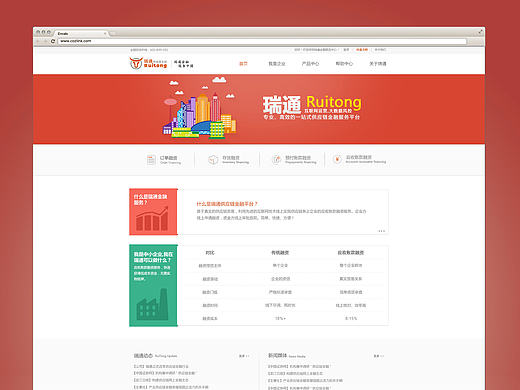Click the browser reload icon
The width and height of the screenshot is (520, 390).
click(x=53, y=41)
